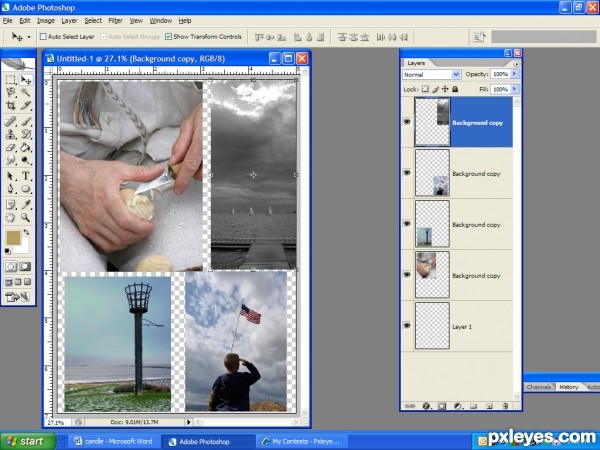
Task: Select the Crop tool
Action: (x=11, y=105)
